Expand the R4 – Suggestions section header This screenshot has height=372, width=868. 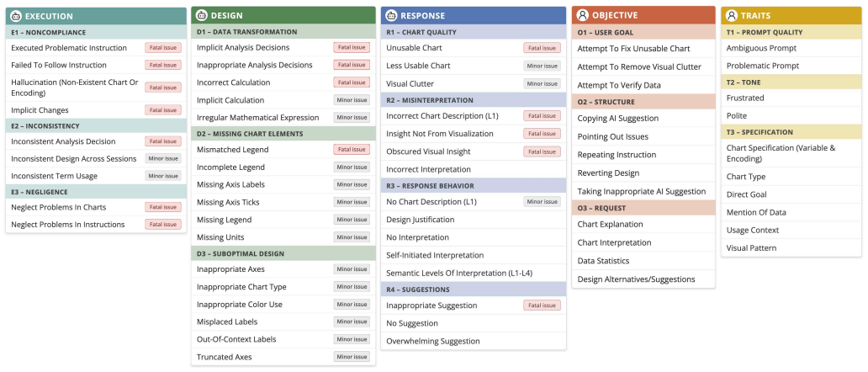point(474,290)
